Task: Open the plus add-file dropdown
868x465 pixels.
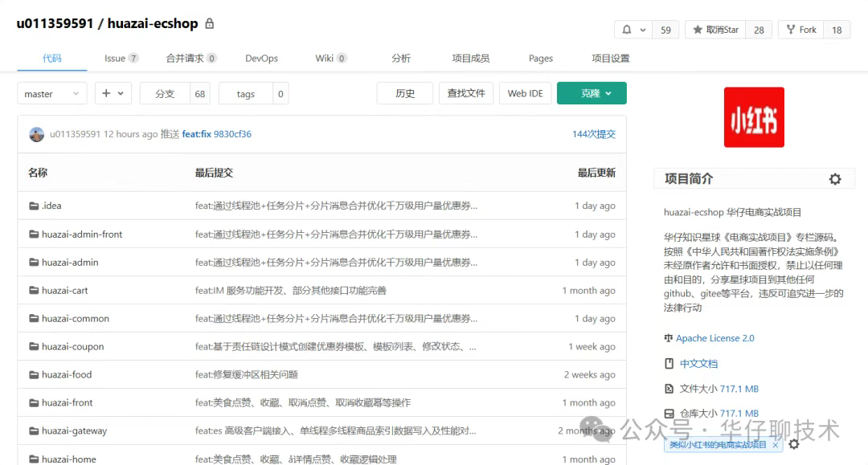Action: coord(113,93)
